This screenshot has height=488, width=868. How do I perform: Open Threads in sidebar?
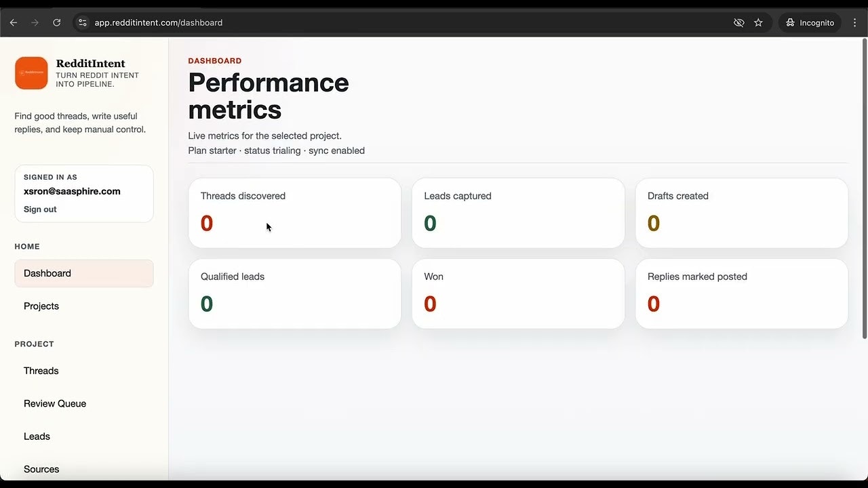coord(84,371)
